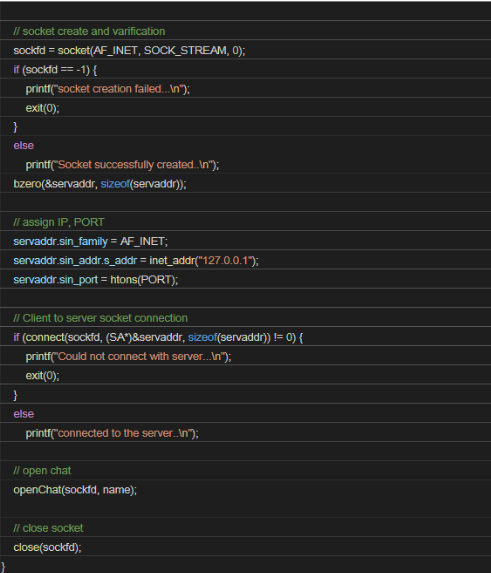491x573 pixels.
Task: Click the assign IP, PORT comment
Action: (59, 222)
